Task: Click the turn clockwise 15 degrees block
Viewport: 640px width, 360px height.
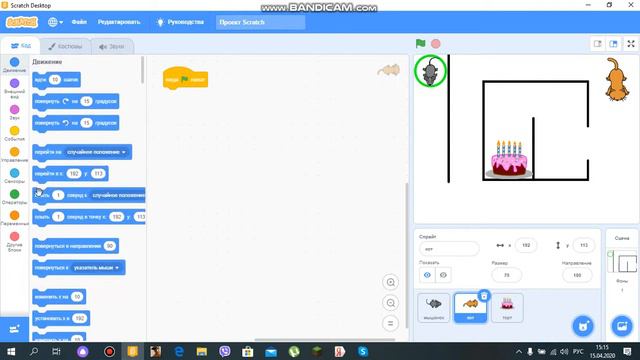Action: 76,101
